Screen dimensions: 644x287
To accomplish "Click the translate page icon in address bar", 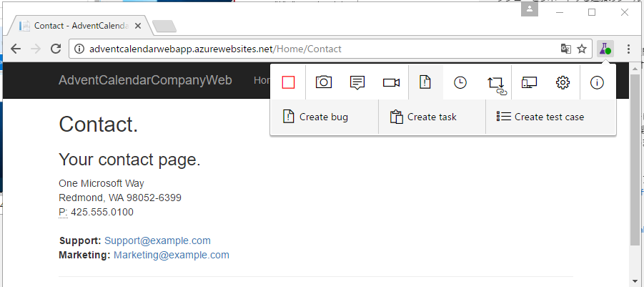I will tap(565, 49).
